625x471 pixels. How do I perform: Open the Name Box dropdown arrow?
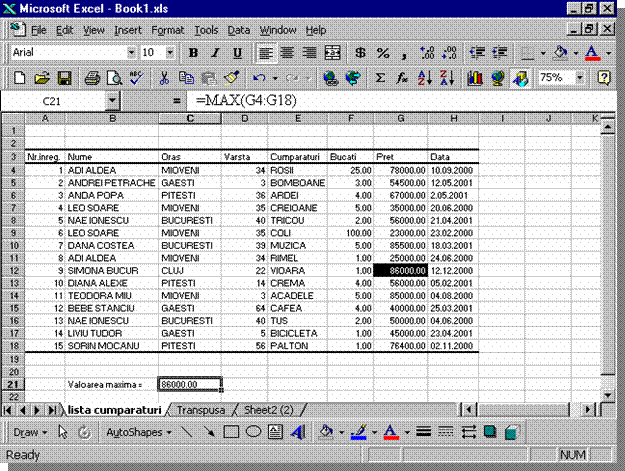point(112,101)
